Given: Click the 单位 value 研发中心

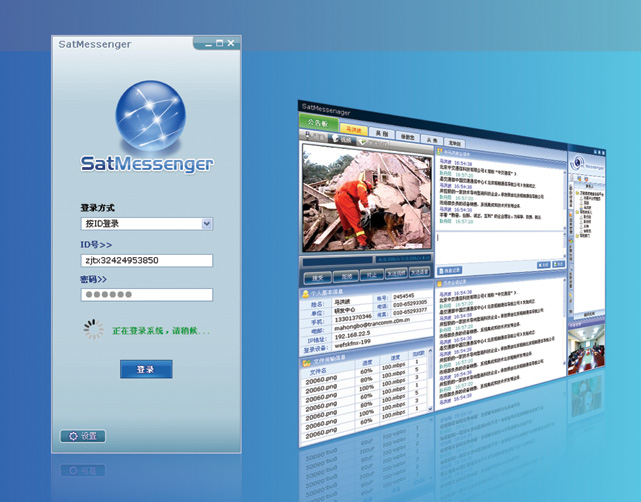Looking at the screenshot, I should [345, 310].
